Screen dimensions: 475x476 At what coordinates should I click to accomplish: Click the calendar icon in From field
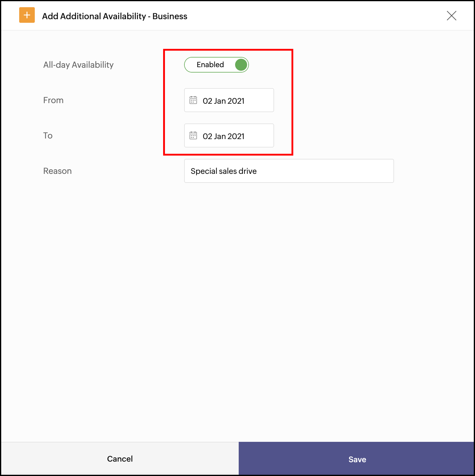[193, 100]
